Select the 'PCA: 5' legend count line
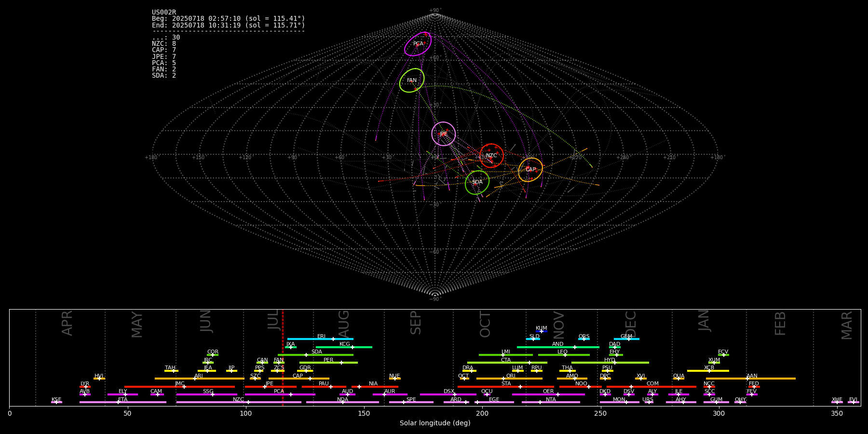868x434 pixels. point(164,63)
